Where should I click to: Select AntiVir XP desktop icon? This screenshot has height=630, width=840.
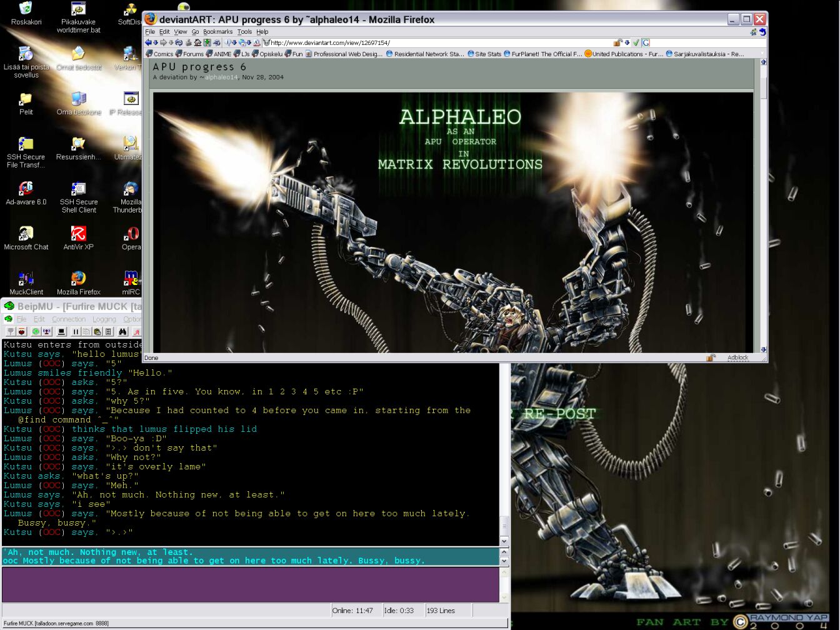click(79, 238)
